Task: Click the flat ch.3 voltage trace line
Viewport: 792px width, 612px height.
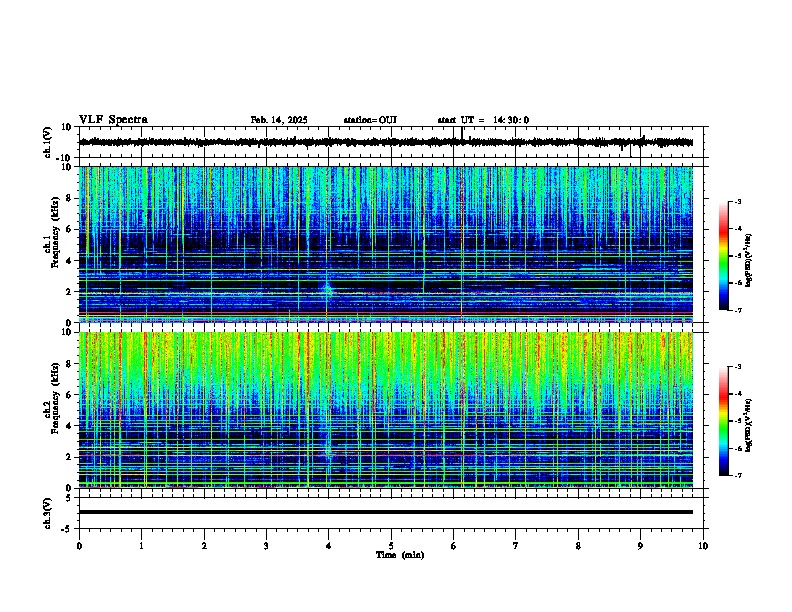Action: coord(386,512)
